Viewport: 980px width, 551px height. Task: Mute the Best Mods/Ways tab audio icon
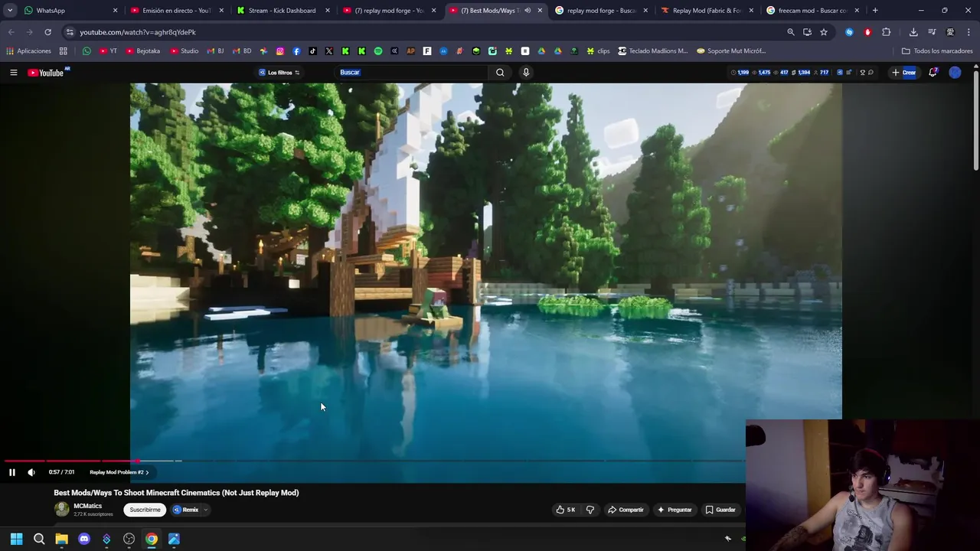[x=528, y=11]
